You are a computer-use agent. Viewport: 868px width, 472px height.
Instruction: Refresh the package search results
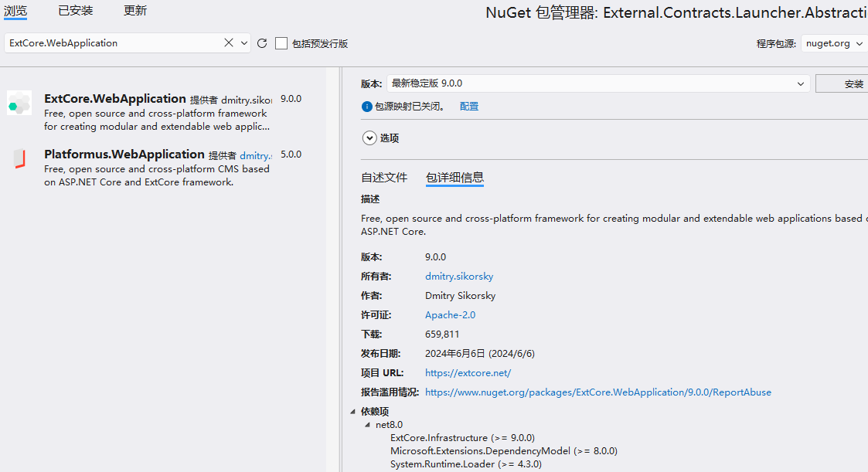261,42
